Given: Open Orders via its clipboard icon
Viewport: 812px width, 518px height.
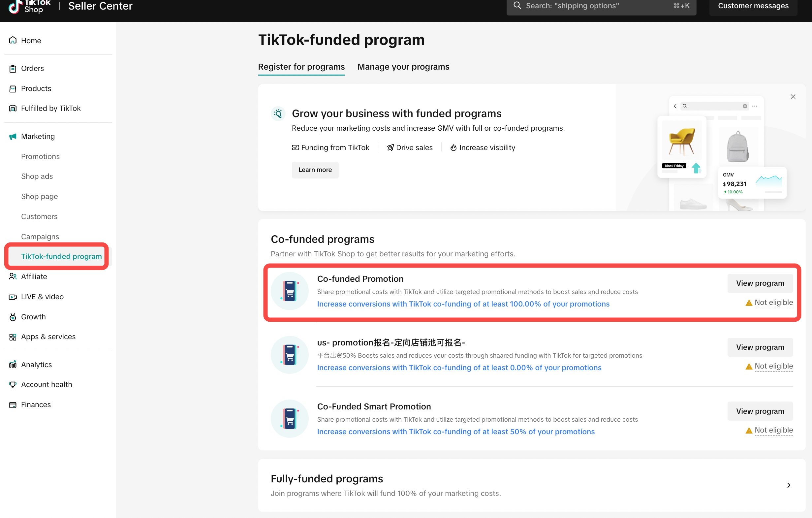Looking at the screenshot, I should (x=13, y=68).
